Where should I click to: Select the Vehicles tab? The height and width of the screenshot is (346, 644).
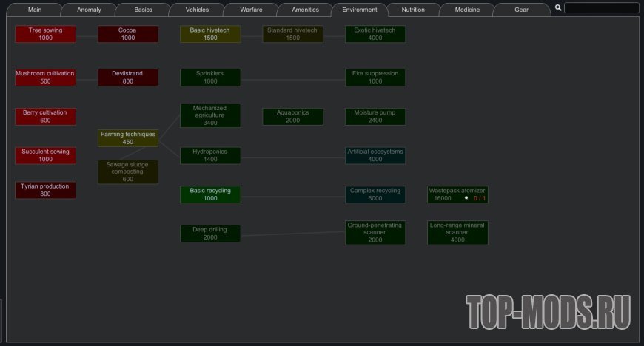pos(197,10)
